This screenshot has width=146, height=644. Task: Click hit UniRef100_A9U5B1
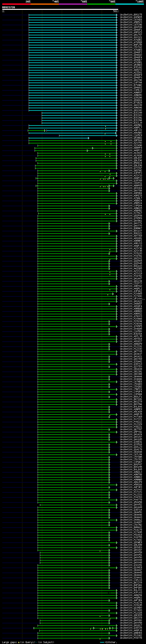coord(131,125)
